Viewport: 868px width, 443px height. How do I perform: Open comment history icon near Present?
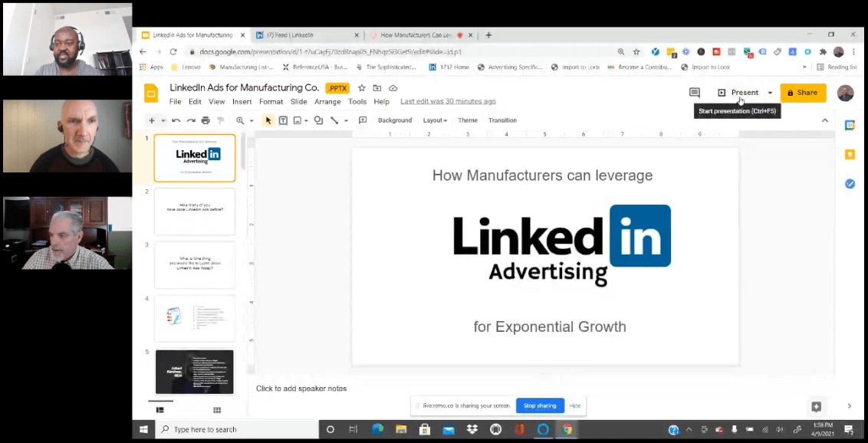pyautogui.click(x=694, y=93)
